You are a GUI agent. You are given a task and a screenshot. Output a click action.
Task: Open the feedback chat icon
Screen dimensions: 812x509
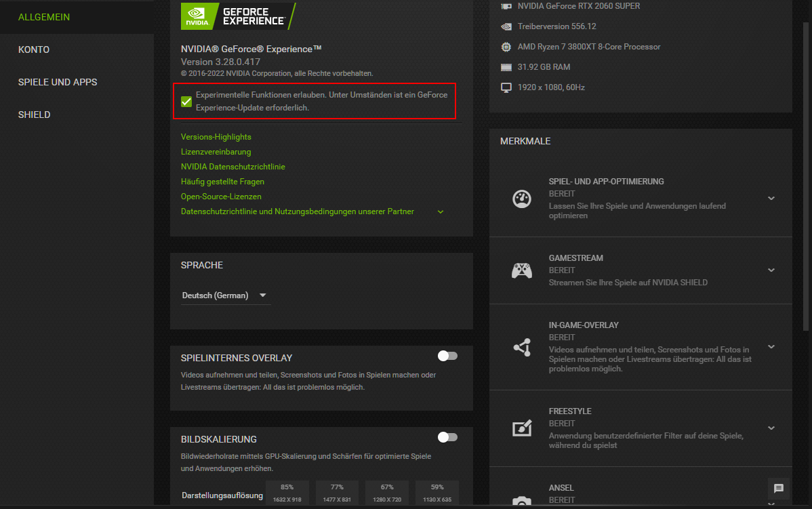coord(778,488)
